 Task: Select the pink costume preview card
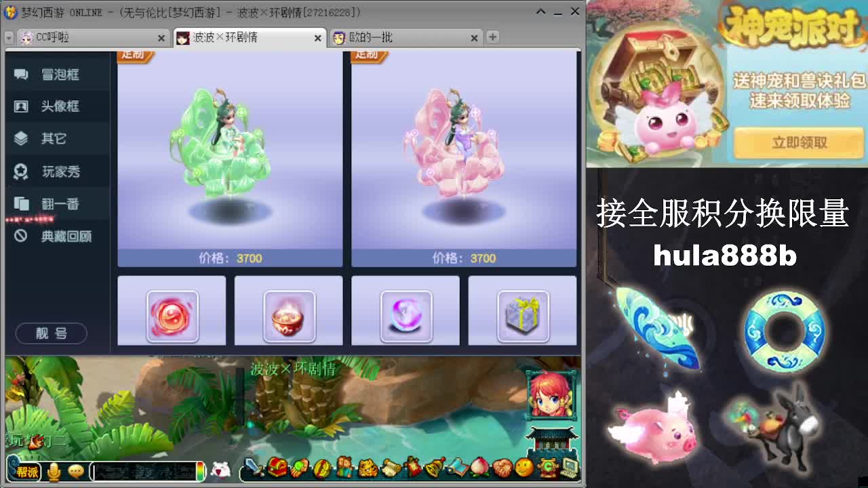pyautogui.click(x=464, y=158)
